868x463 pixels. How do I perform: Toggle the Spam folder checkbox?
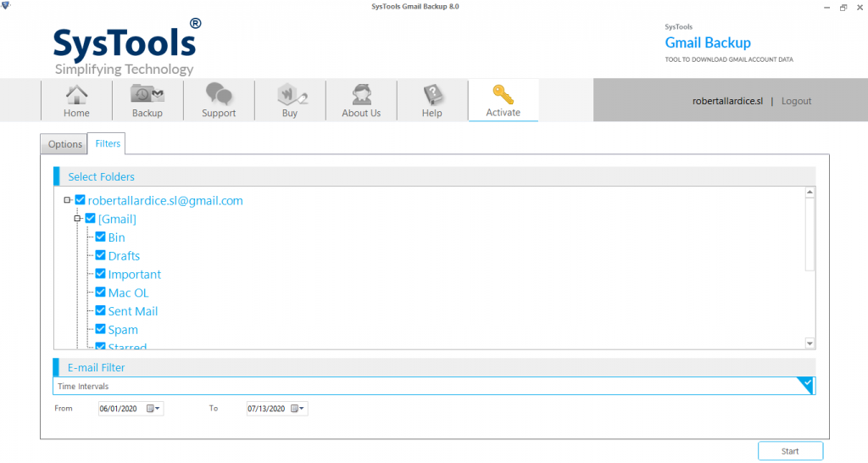(100, 329)
